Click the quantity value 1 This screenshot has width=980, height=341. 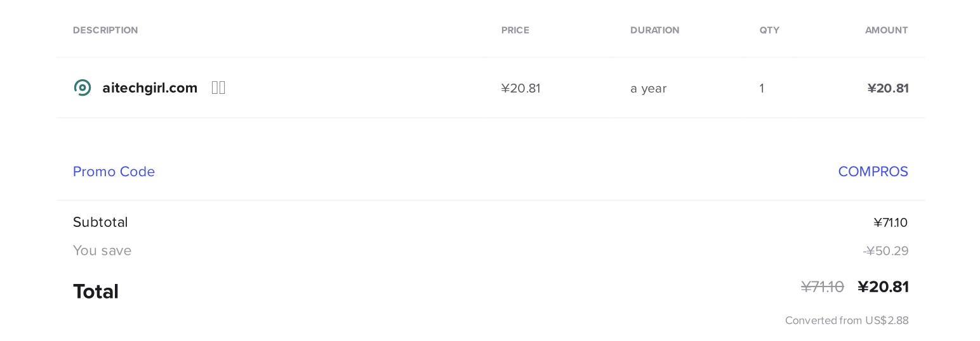(x=762, y=89)
